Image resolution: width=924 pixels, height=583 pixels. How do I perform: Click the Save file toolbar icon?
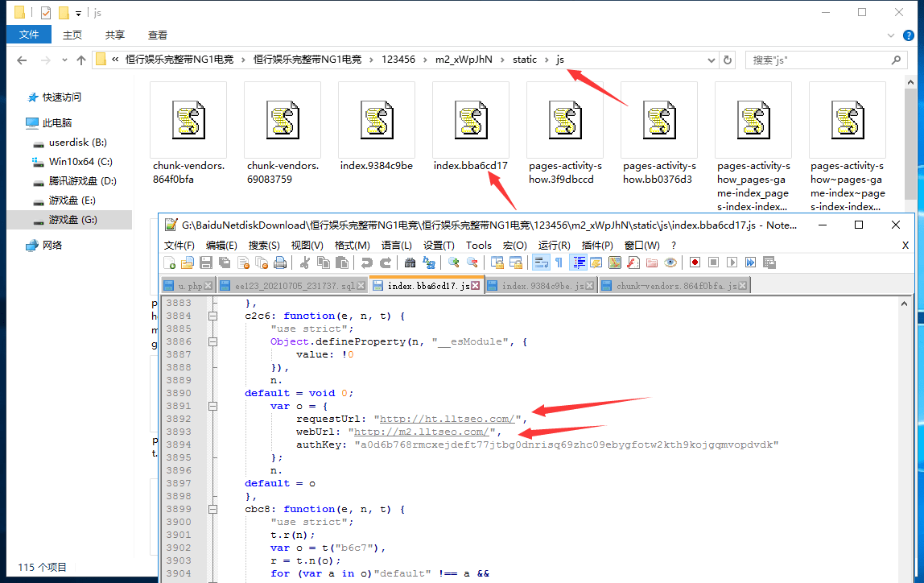[x=206, y=263]
